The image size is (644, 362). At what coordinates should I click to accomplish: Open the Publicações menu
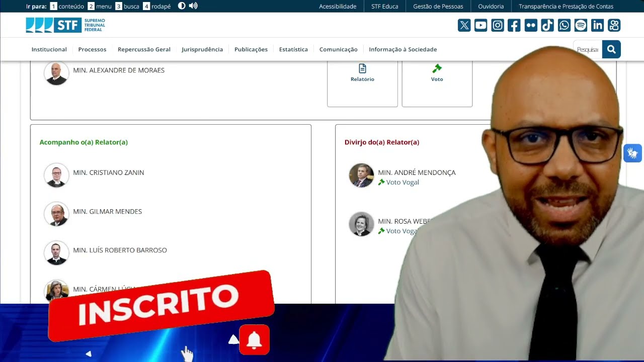coord(251,49)
